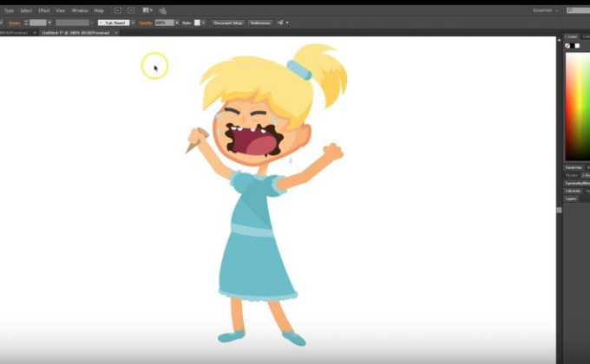Open the Select menu
The width and height of the screenshot is (590, 364).
click(x=26, y=10)
